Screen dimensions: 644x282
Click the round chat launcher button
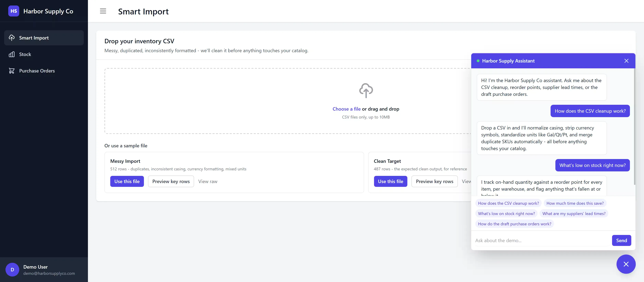[626, 264]
